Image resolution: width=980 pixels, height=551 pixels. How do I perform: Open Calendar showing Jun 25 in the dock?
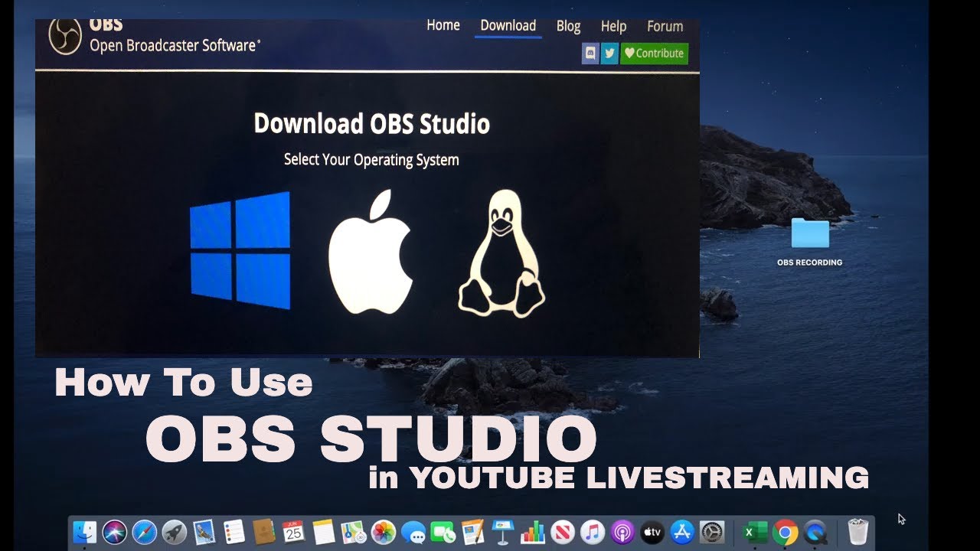click(x=293, y=532)
